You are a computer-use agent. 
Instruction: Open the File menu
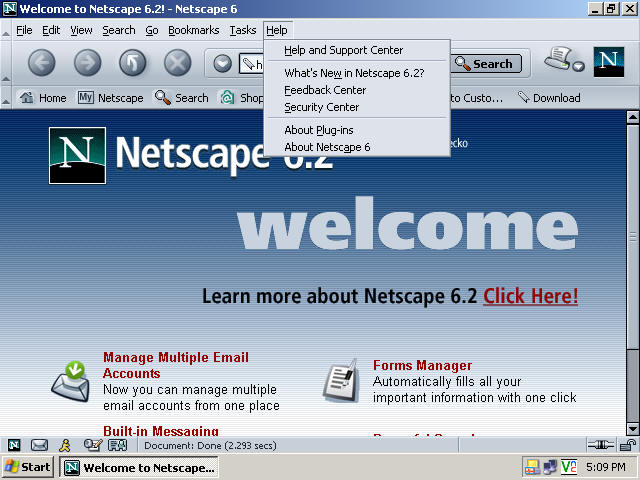(24, 30)
